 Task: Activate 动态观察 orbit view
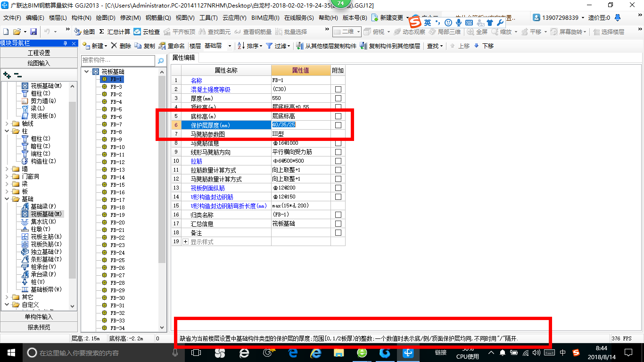click(409, 32)
